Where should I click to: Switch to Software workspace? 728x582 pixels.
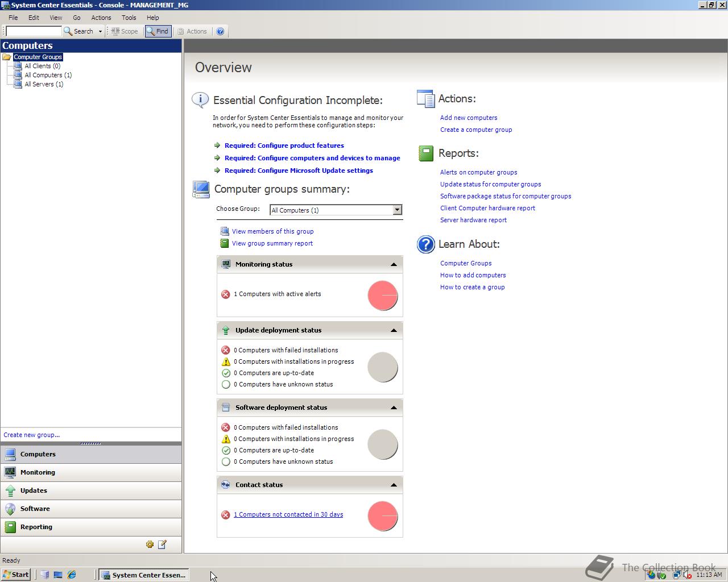pyautogui.click(x=91, y=509)
